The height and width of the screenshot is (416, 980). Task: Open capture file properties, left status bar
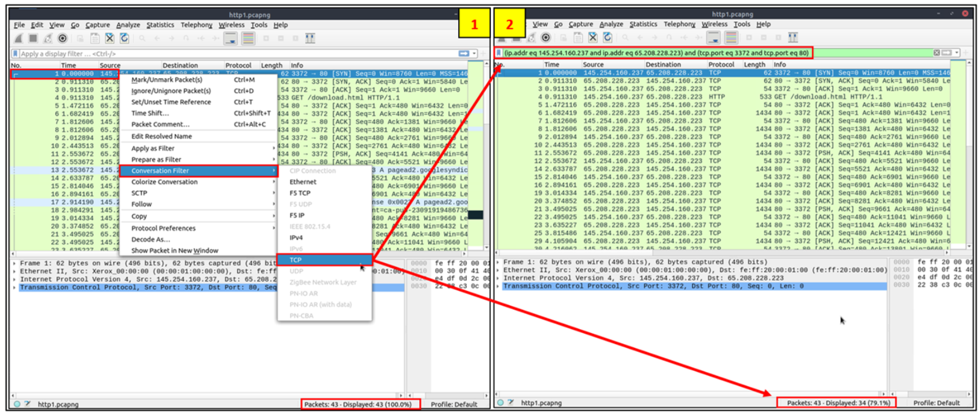coord(27,404)
